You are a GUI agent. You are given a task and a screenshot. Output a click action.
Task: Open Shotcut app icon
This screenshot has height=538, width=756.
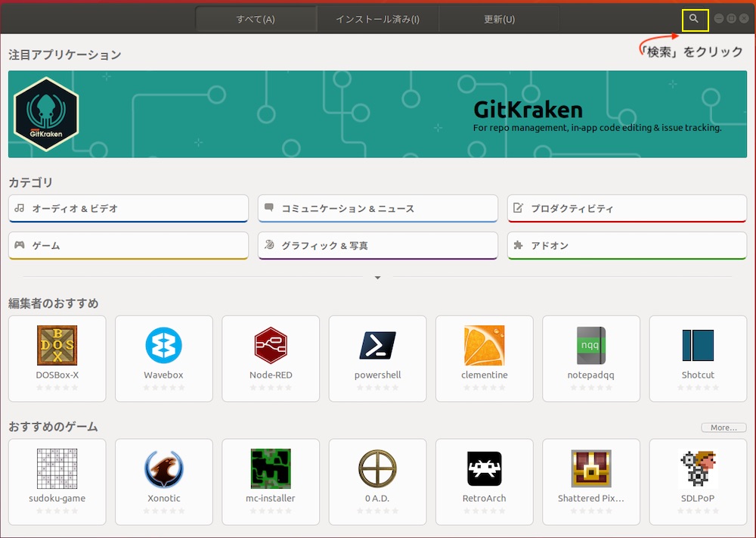pos(698,345)
